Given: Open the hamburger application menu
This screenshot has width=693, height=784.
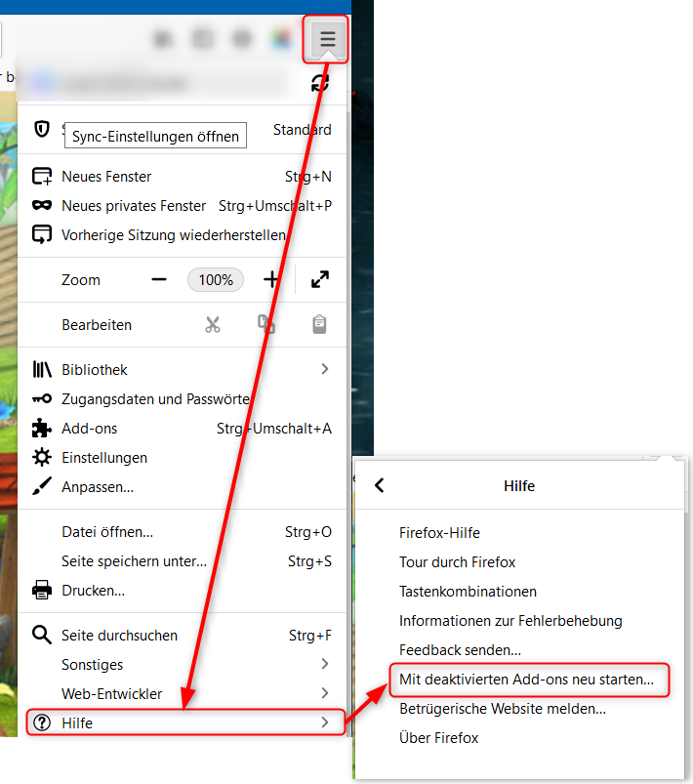Looking at the screenshot, I should coord(328,38).
